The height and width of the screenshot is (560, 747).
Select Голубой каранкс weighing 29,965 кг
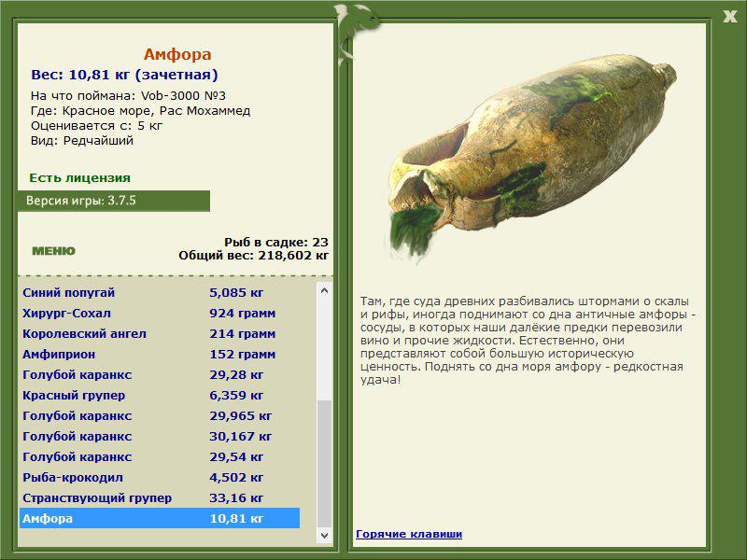click(160, 415)
